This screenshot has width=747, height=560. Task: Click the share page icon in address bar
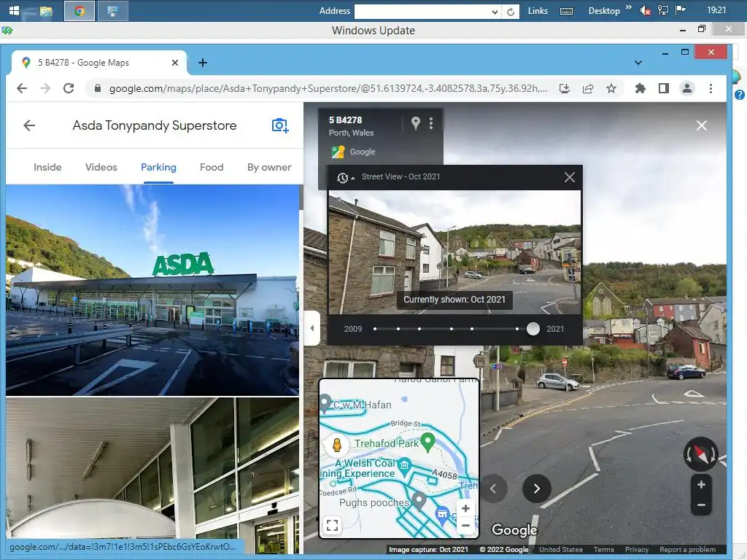point(588,88)
